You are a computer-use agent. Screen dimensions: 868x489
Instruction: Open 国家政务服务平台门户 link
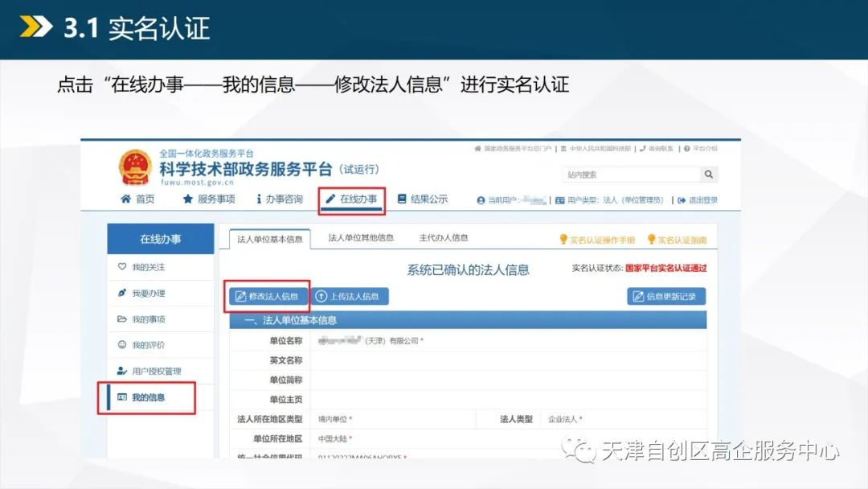tap(518, 149)
